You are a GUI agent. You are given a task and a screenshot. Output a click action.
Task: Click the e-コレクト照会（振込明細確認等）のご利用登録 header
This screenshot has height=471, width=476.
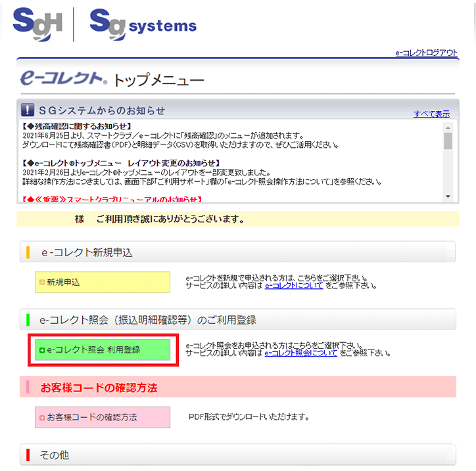238,319
